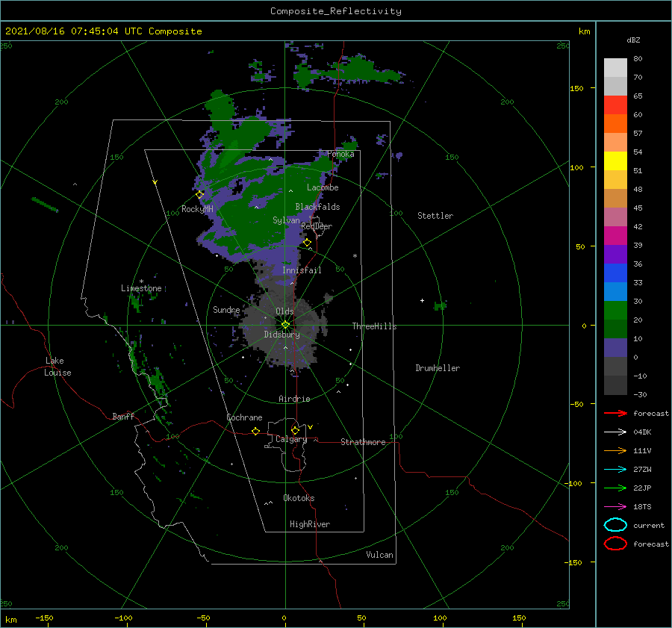This screenshot has width=672, height=628.
Task: Click the RedDeer city label
Action: click(x=317, y=226)
